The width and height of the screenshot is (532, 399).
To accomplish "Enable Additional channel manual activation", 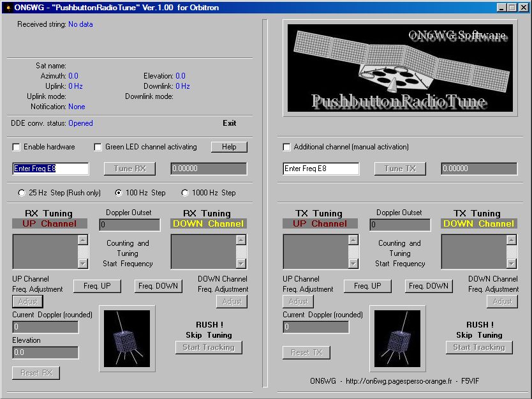I will pos(287,147).
